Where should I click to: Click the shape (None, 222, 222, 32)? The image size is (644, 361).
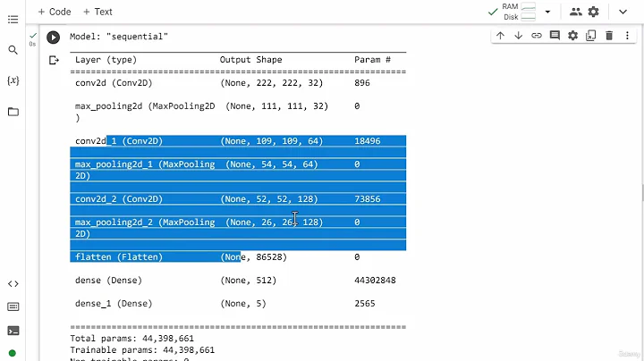tap(272, 83)
